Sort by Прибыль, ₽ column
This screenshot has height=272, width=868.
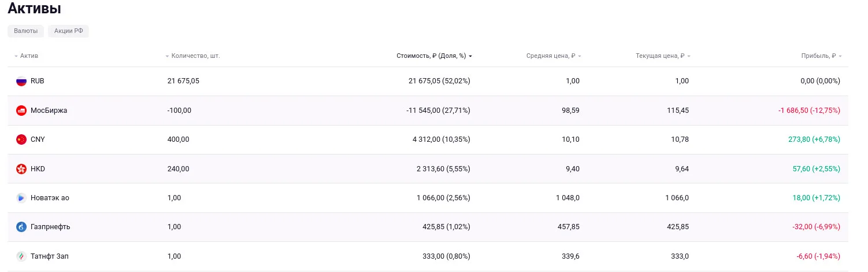[x=821, y=56]
